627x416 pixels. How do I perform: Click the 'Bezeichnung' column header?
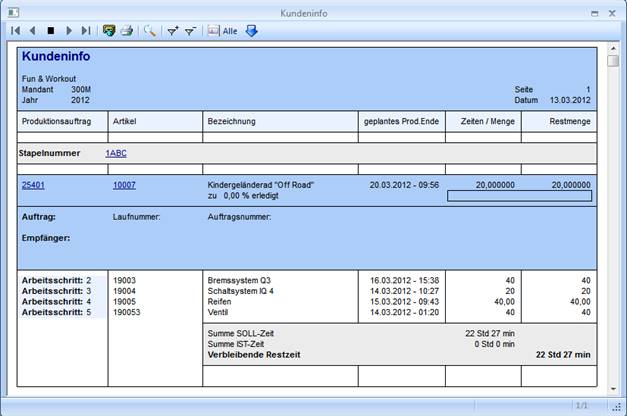click(232, 122)
